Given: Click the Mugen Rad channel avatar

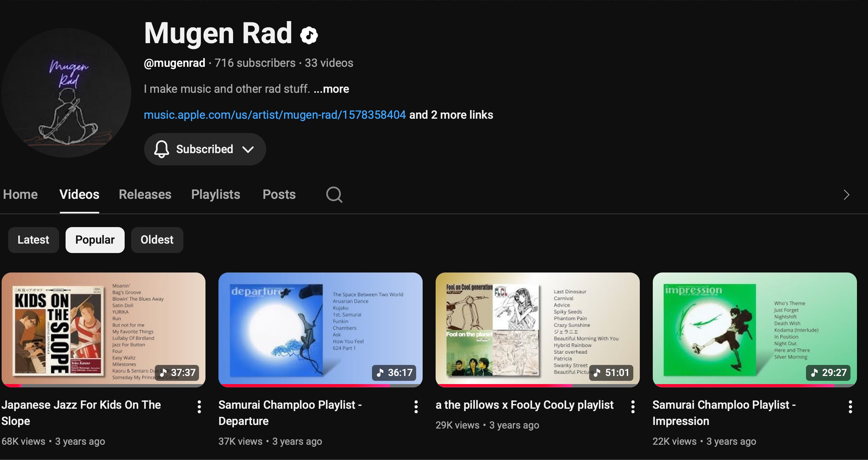Looking at the screenshot, I should coord(66,92).
